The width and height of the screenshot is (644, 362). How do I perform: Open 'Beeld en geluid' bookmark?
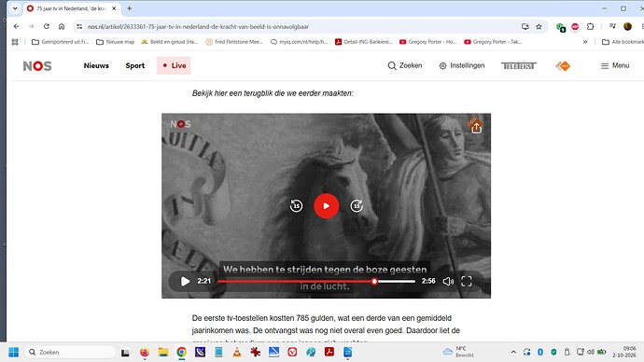click(170, 42)
